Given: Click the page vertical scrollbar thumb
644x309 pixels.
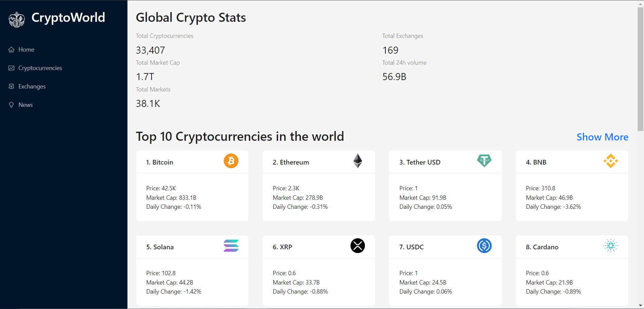Looking at the screenshot, I should pyautogui.click(x=640, y=69).
